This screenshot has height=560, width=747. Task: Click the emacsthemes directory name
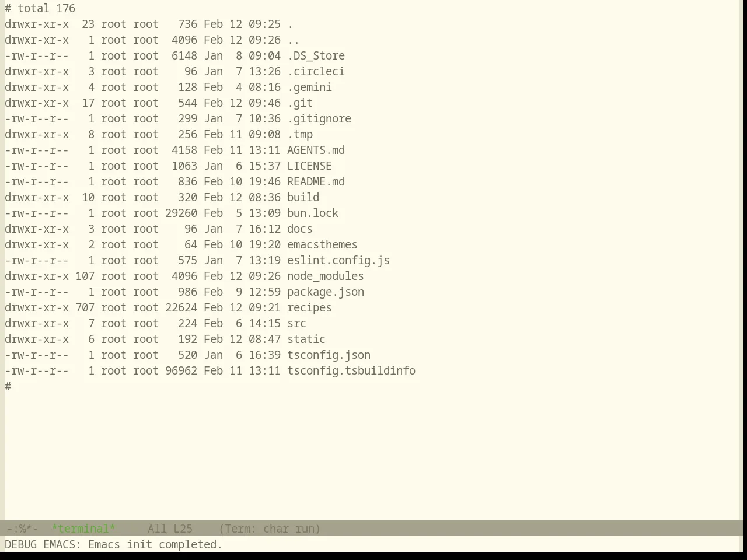click(322, 244)
